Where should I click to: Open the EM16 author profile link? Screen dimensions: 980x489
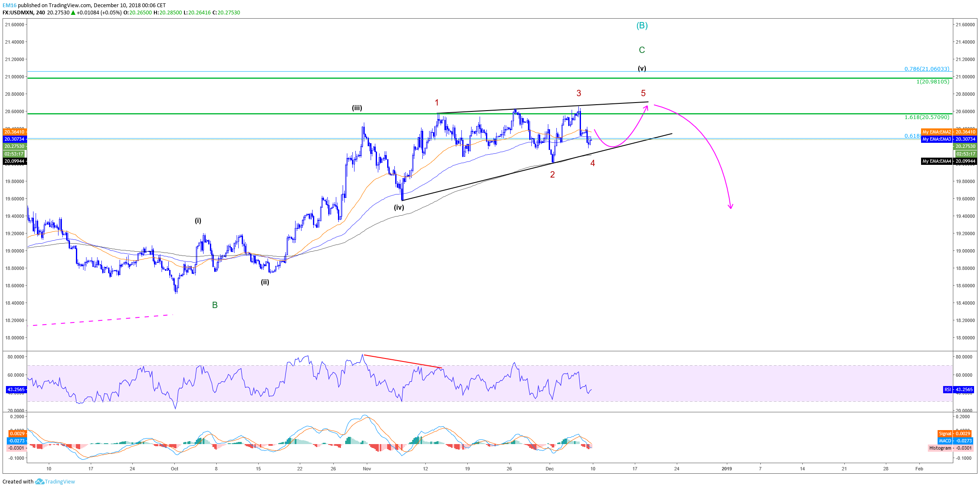(x=9, y=6)
